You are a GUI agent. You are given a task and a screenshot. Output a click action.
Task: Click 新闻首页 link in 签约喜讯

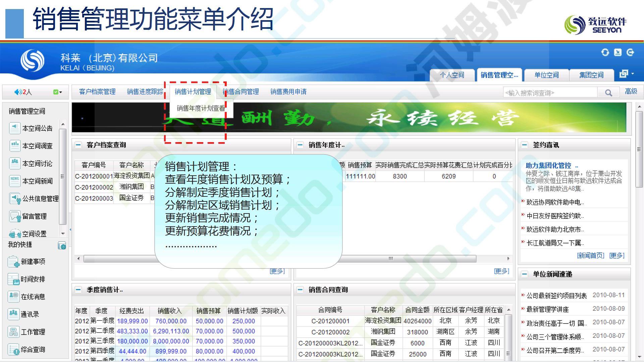pos(590,256)
